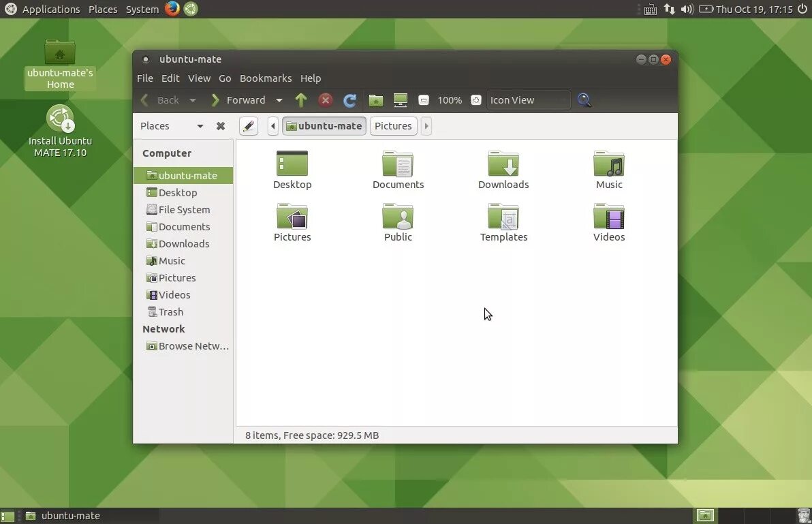Select Pictures in the sidebar
The width and height of the screenshot is (812, 524).
pyautogui.click(x=183, y=278)
